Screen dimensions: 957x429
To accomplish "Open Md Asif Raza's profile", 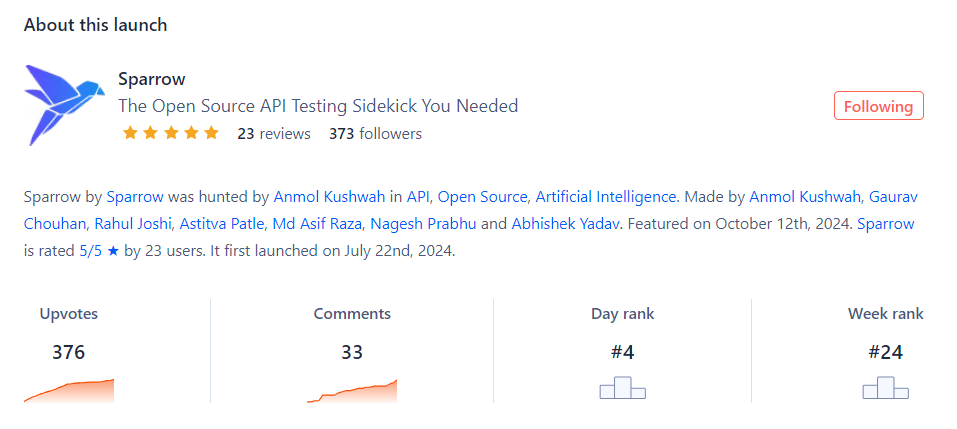I will coord(319,224).
